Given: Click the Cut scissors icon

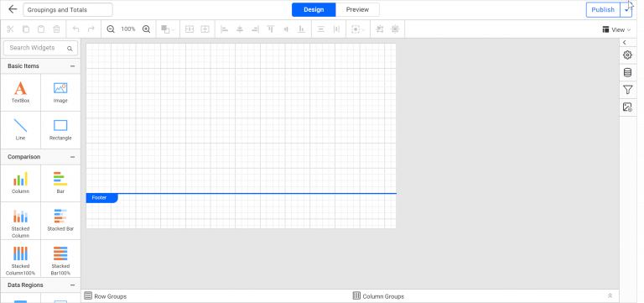Looking at the screenshot, I should (x=10, y=29).
